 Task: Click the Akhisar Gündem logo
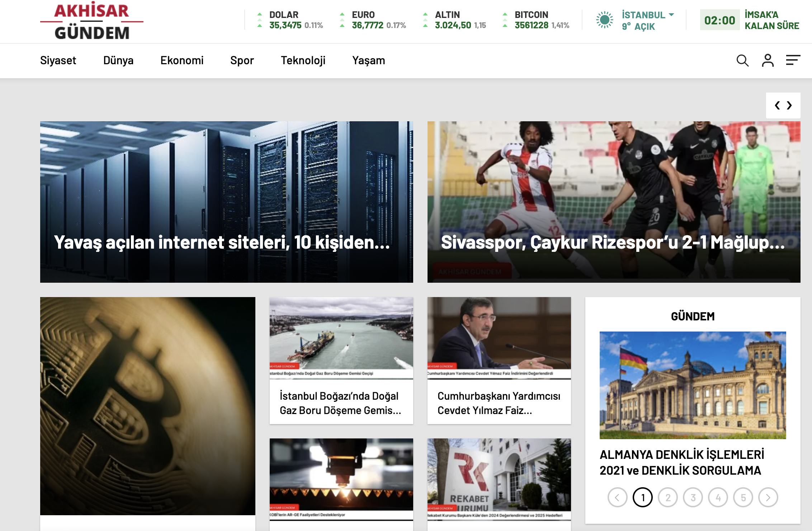pos(92,21)
